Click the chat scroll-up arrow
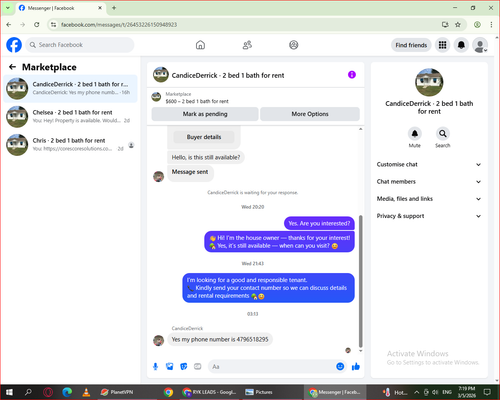500x400 pixels. pos(360,129)
